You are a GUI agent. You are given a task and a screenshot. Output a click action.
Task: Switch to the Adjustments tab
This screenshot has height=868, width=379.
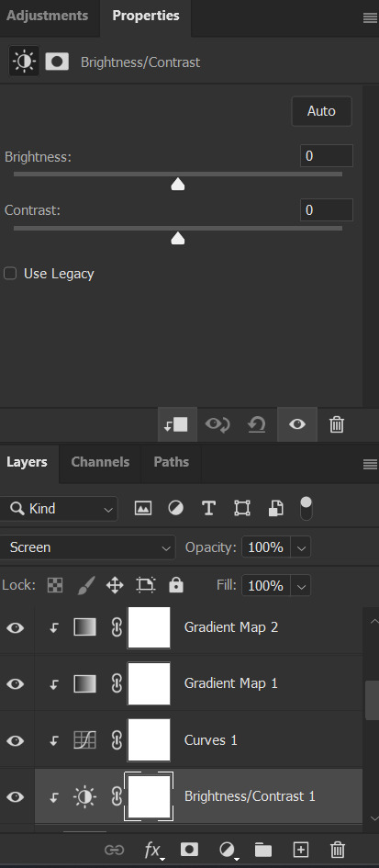point(48,16)
